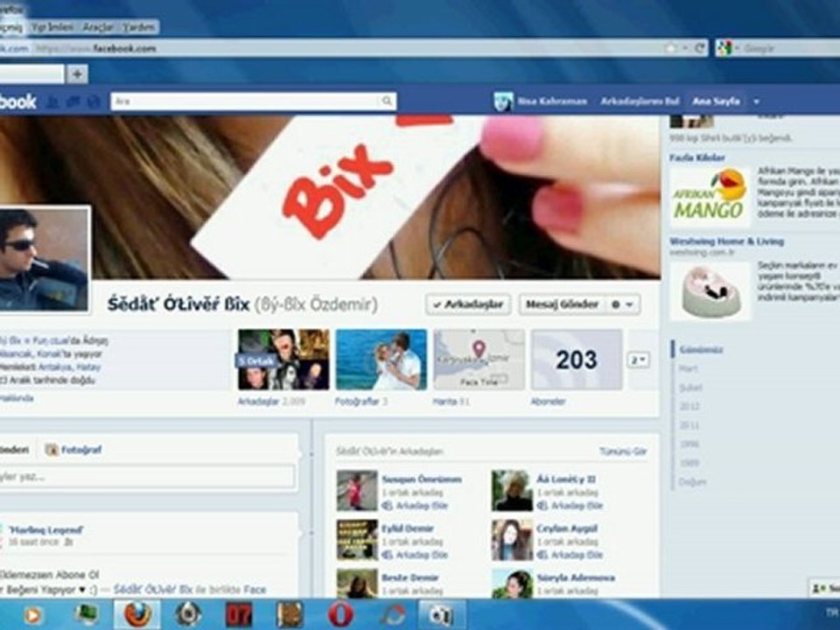Viewport: 840px width, 630px height.
Task: Click the Facebook friend requests icon
Action: pyautogui.click(x=53, y=101)
